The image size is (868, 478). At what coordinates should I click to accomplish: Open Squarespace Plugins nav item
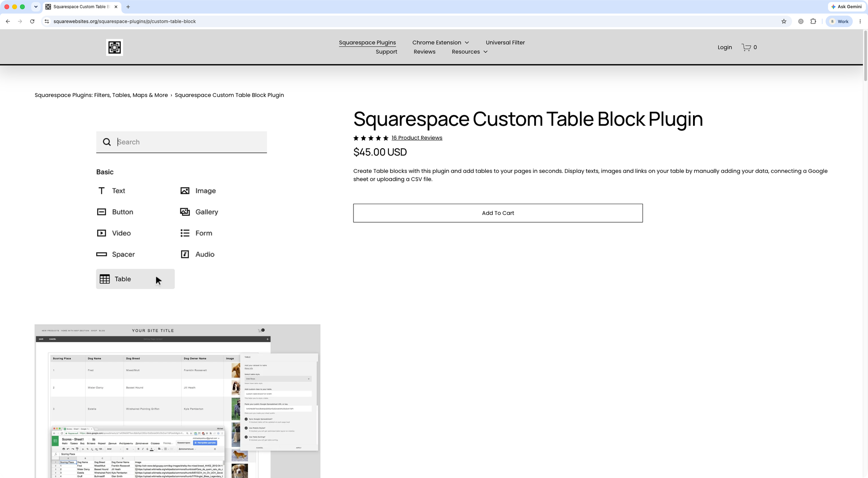click(367, 42)
